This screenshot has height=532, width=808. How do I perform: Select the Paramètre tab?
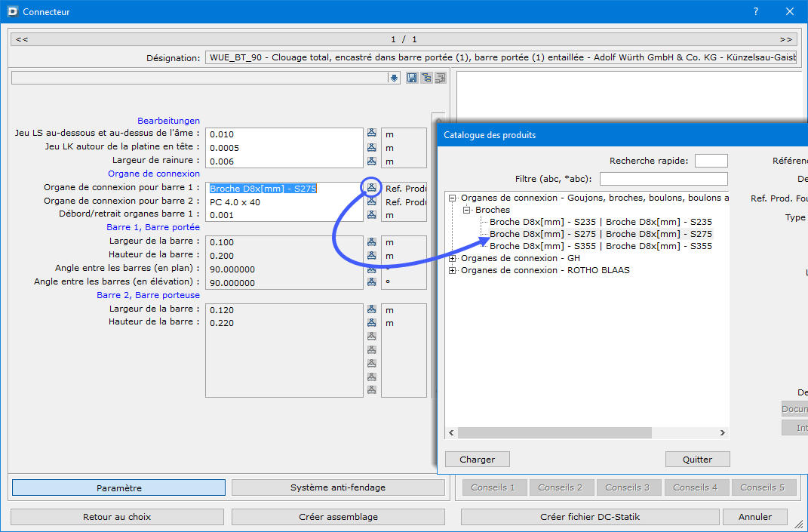118,487
